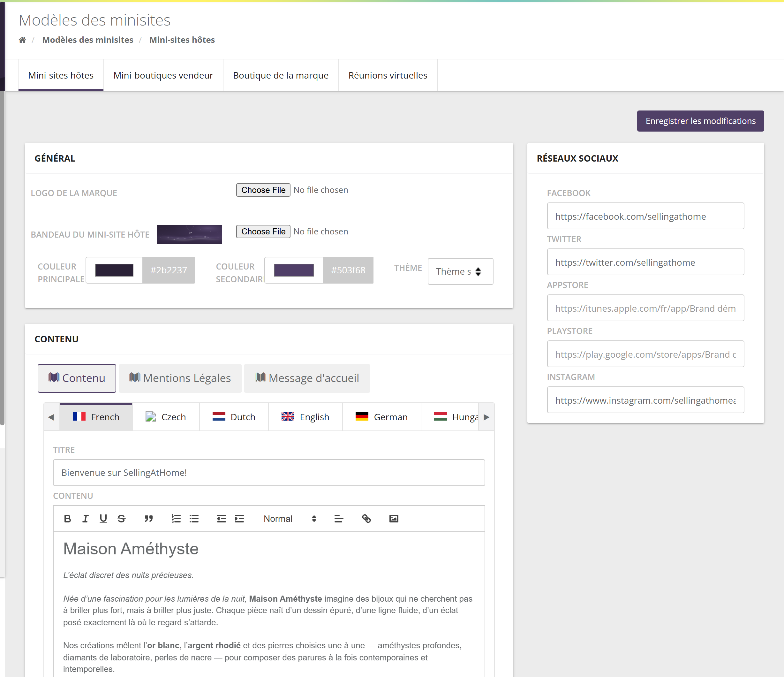This screenshot has height=677, width=784.
Task: Click Enregistrer les modifications button
Action: pyautogui.click(x=700, y=121)
